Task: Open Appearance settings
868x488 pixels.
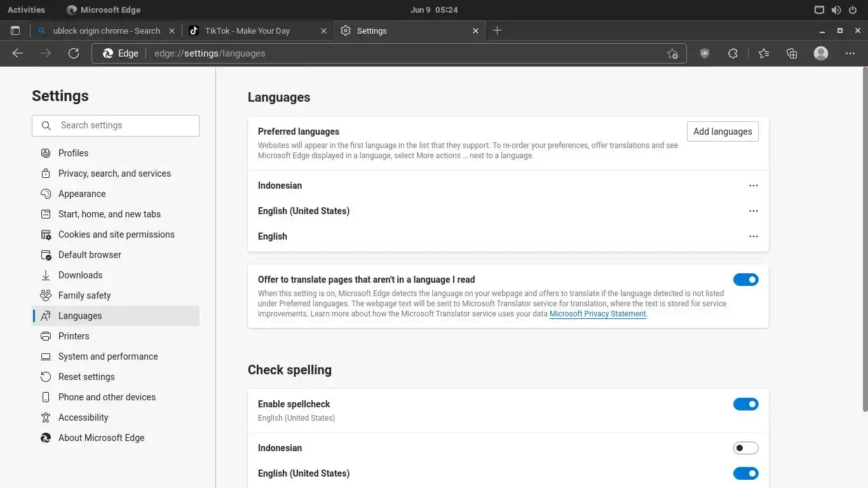Action: click(116, 194)
